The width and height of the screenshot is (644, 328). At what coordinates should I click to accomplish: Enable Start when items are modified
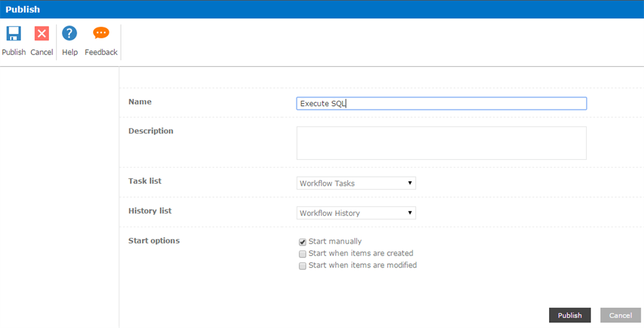(303, 266)
